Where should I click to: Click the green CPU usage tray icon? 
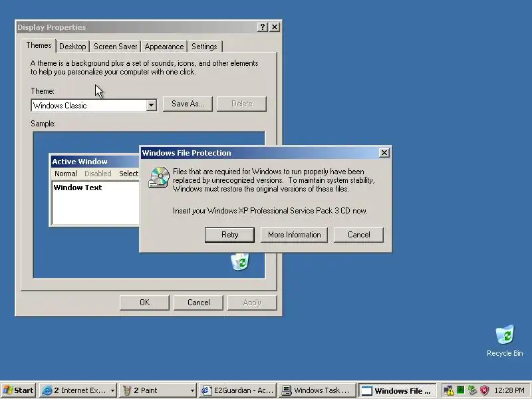pyautogui.click(x=460, y=390)
